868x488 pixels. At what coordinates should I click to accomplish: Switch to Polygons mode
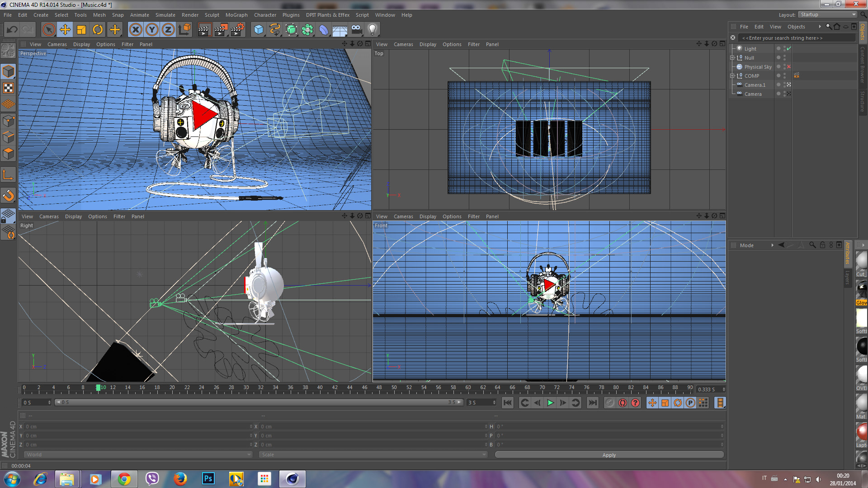[8, 154]
